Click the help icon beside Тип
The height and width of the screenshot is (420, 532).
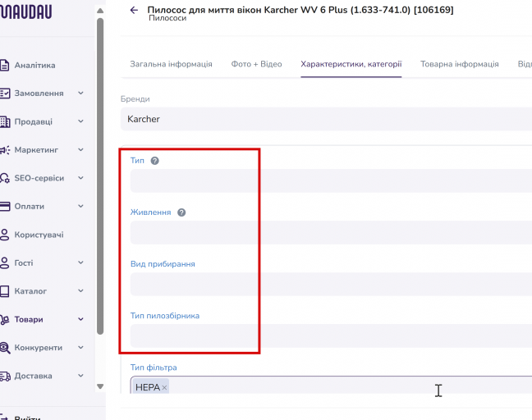point(154,161)
